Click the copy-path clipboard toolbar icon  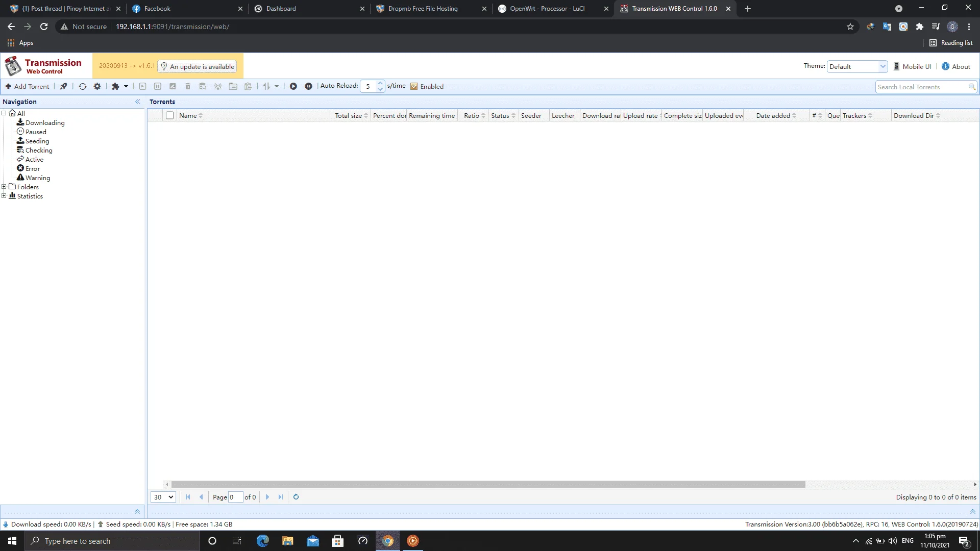click(x=248, y=86)
